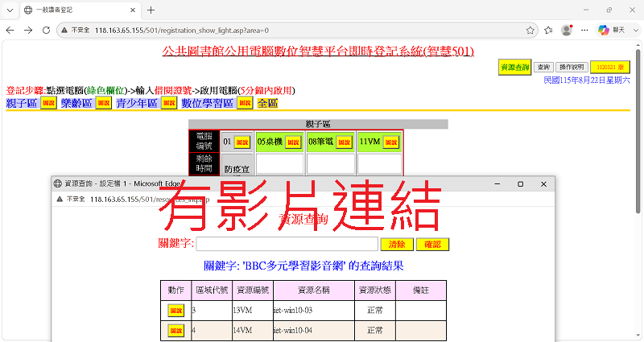Go forward in browser history

click(x=28, y=31)
